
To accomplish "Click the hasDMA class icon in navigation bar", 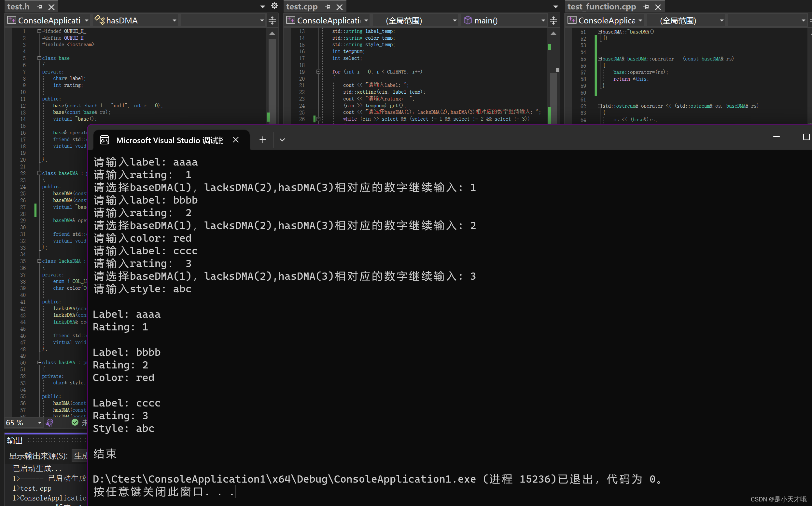I will click(x=100, y=20).
